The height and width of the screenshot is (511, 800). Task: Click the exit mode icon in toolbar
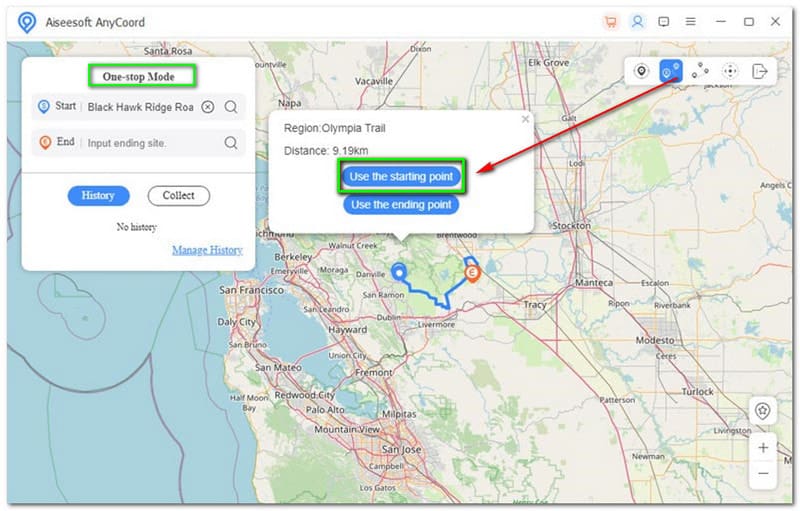(760, 71)
